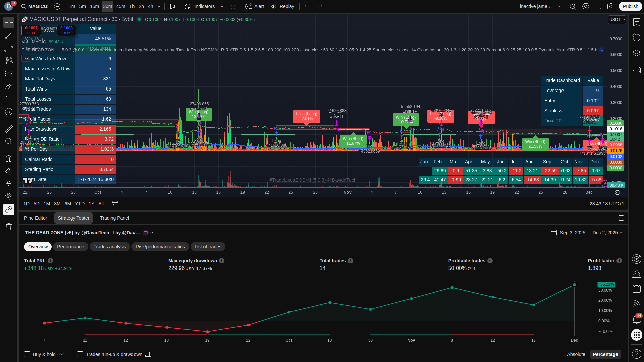644x362 pixels.
Task: Open the Fibonacci retracement tool
Action: (9, 48)
